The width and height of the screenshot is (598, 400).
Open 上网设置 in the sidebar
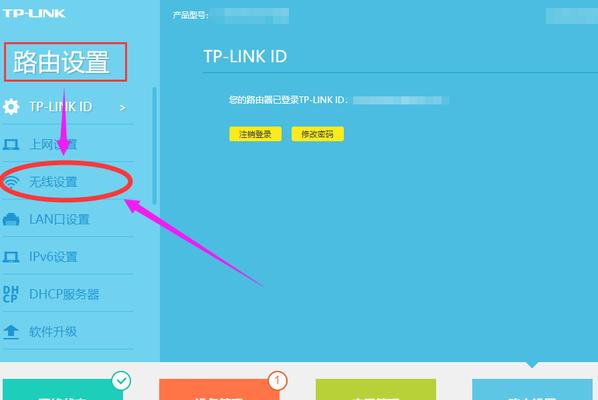click(x=68, y=144)
